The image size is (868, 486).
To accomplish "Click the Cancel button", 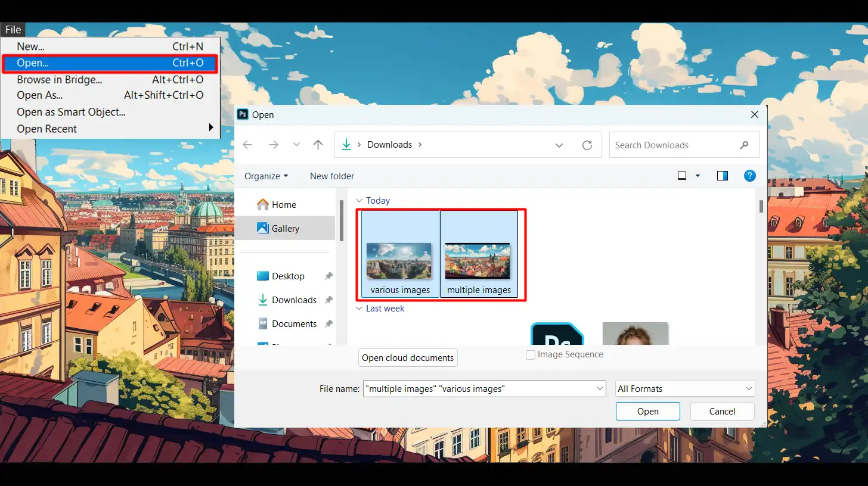I will coord(722,411).
